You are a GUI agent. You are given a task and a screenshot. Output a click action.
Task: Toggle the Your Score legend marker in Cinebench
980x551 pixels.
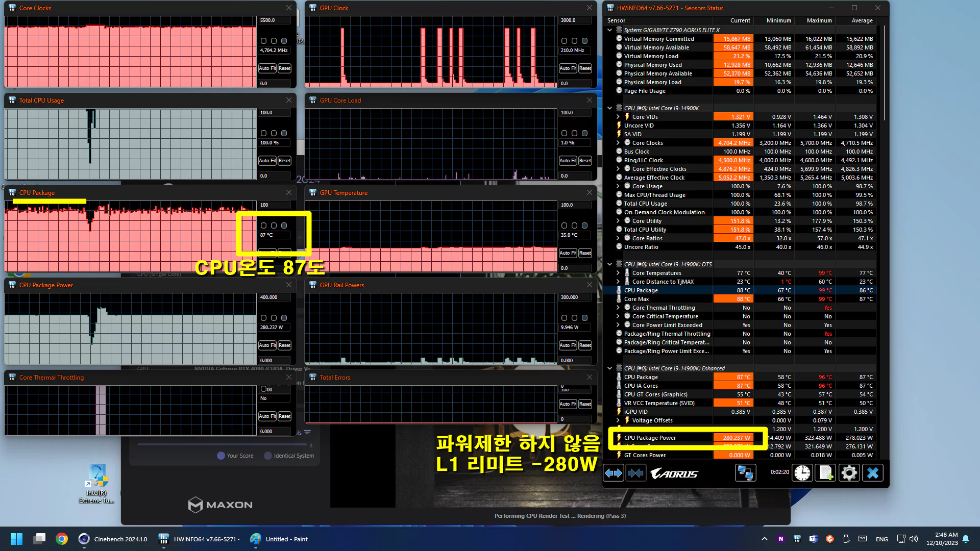[221, 456]
